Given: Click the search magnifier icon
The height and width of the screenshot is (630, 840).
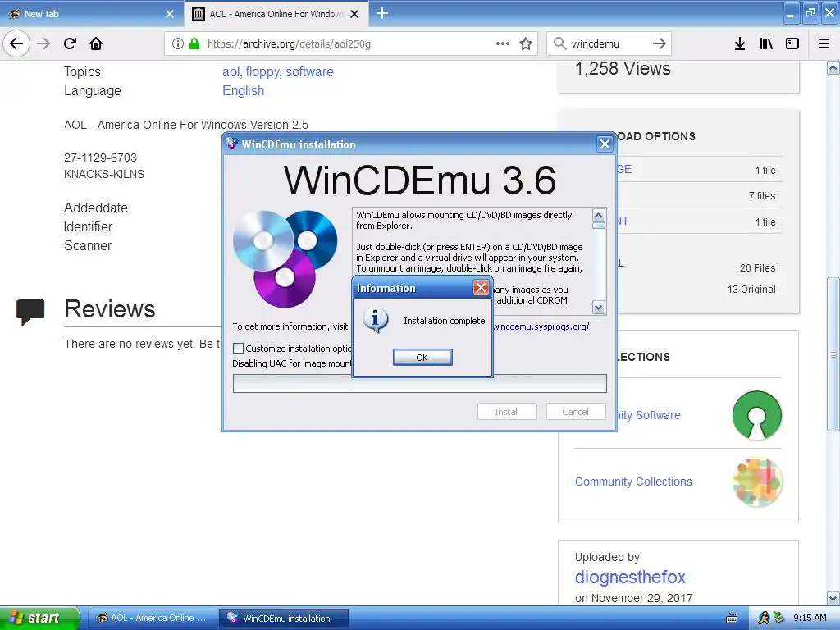Looking at the screenshot, I should [x=559, y=43].
